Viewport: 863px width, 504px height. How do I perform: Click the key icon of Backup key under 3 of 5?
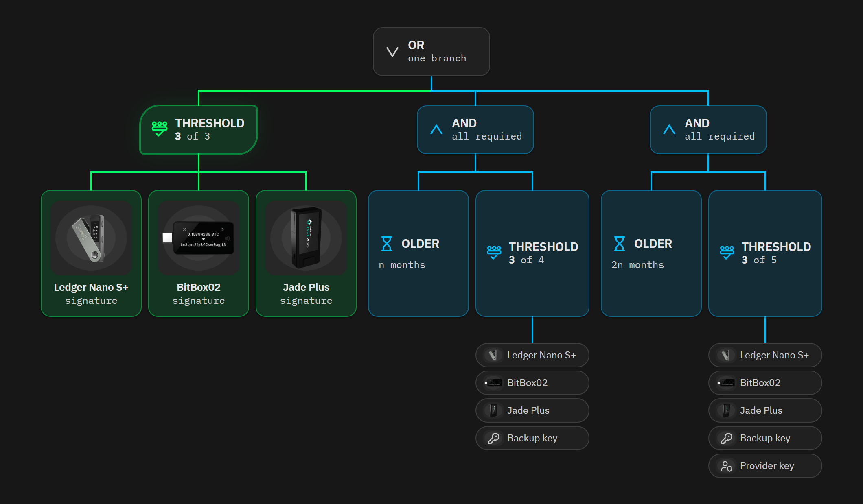(727, 438)
